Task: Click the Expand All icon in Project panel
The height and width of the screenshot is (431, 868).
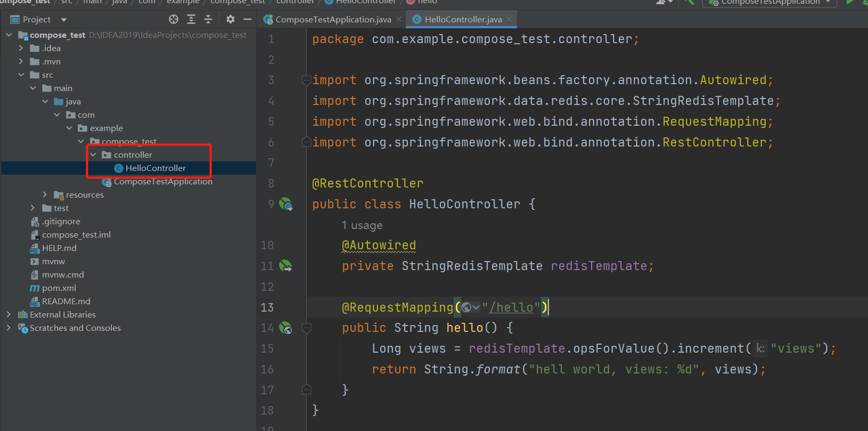Action: (191, 20)
